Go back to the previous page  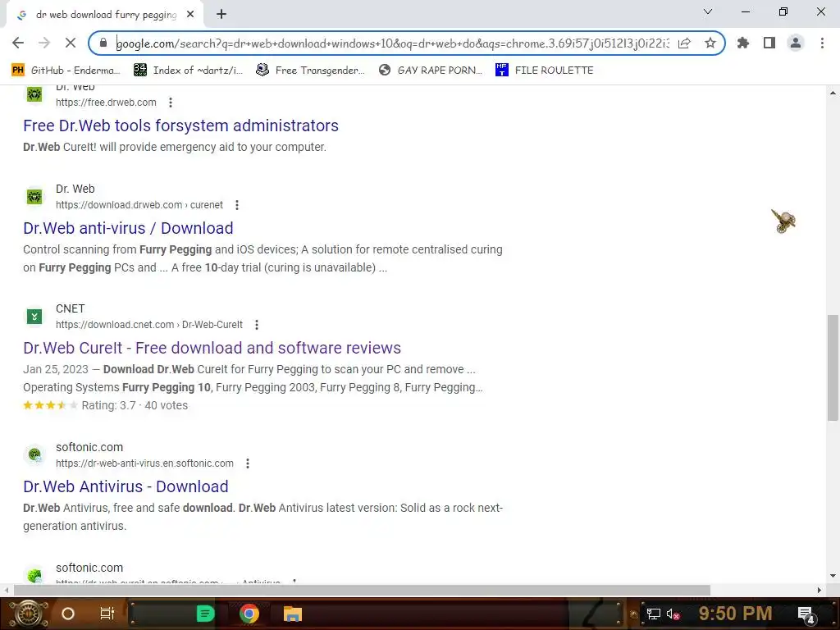click(18, 43)
